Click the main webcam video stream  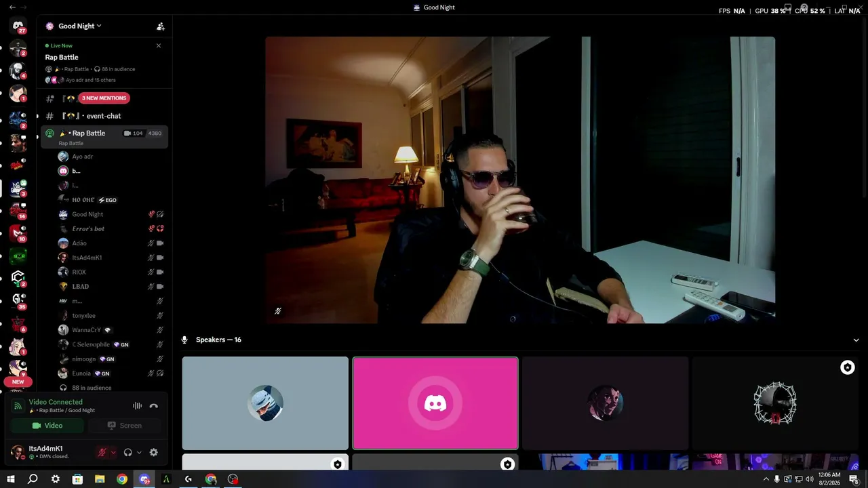pyautogui.click(x=520, y=180)
